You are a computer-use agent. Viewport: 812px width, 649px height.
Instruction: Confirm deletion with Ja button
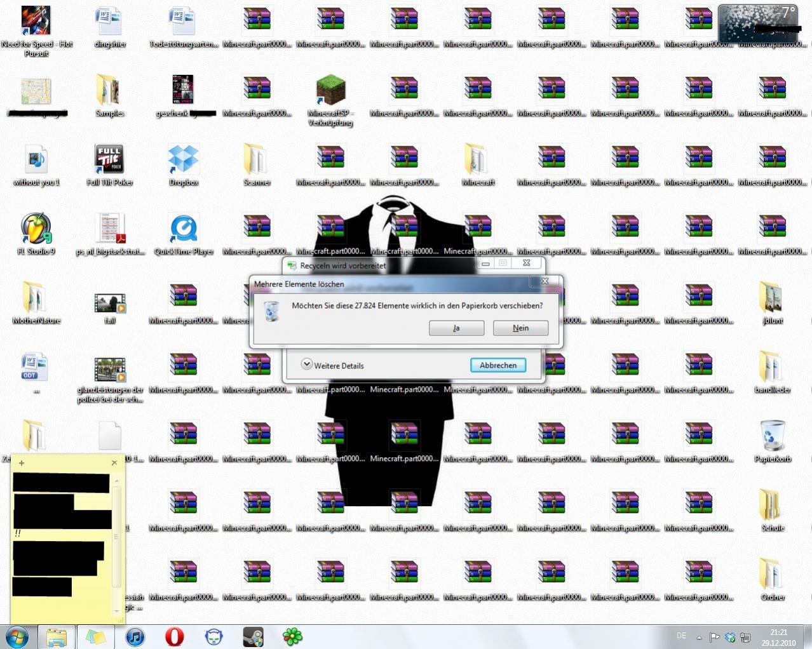pyautogui.click(x=456, y=328)
